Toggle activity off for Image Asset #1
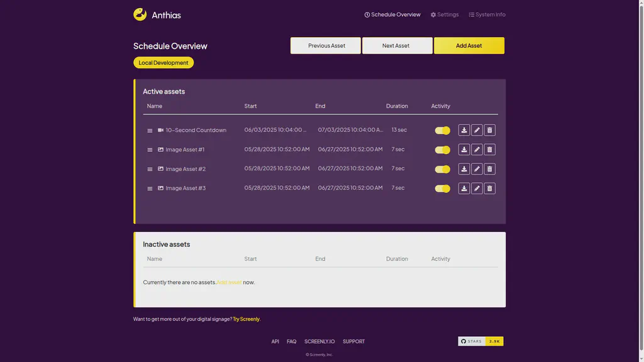Viewport: 644px width, 362px height. coord(442,149)
